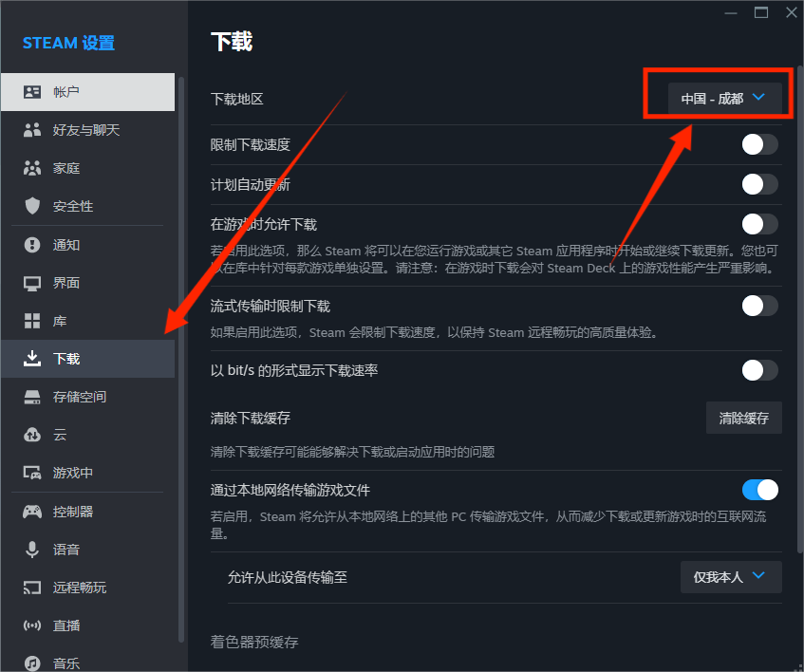
Task: Click the 语音 microphone icon
Action: (x=32, y=550)
